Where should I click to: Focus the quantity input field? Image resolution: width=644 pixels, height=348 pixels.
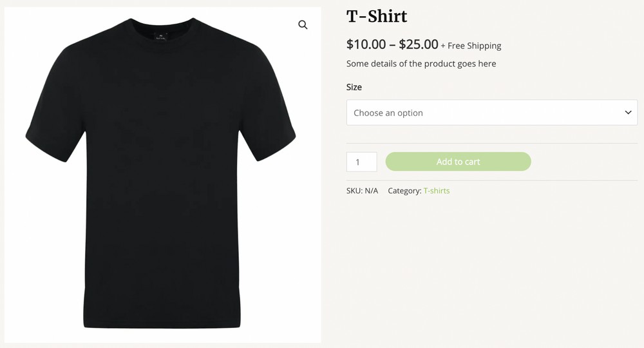(361, 162)
